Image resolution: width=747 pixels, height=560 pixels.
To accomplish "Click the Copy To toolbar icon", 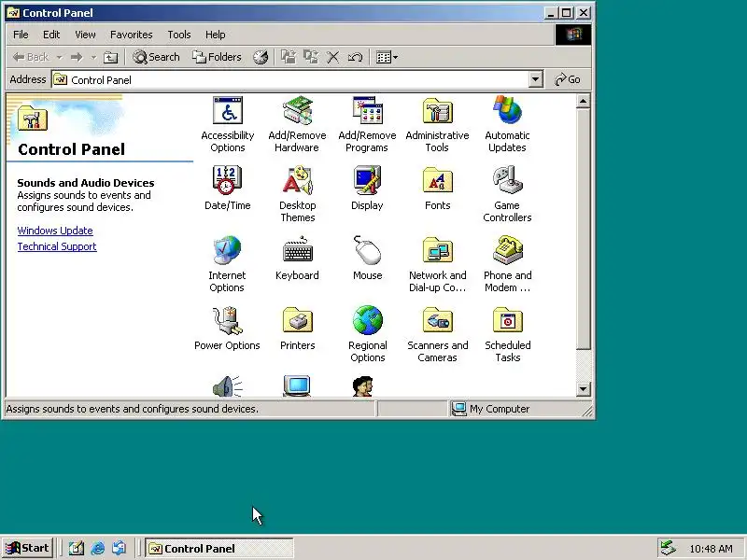I will click(x=311, y=57).
